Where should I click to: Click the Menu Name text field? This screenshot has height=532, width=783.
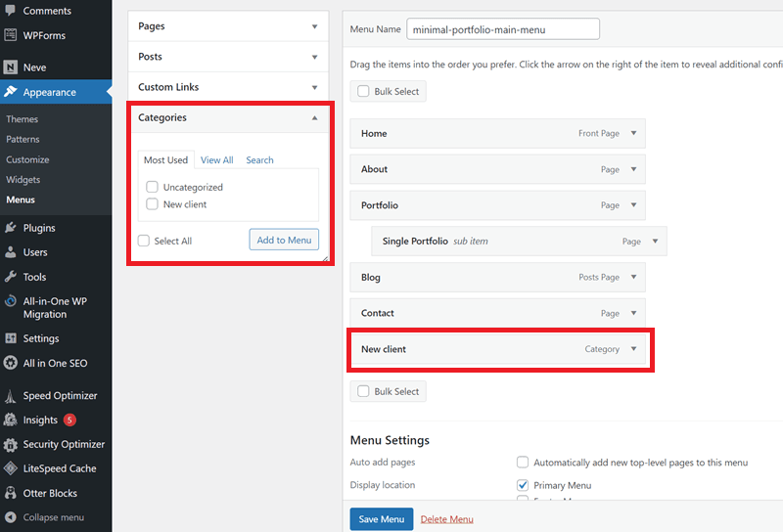point(503,29)
